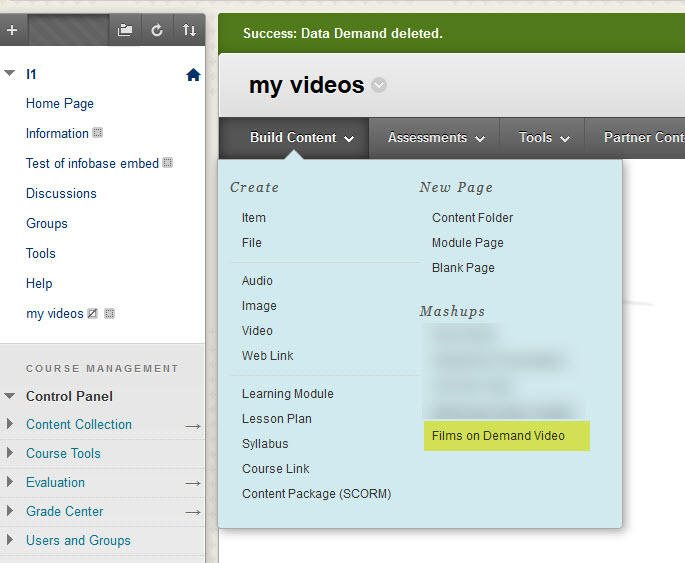Select File under Create
Viewport: 685px width, 563px height.
click(x=252, y=242)
